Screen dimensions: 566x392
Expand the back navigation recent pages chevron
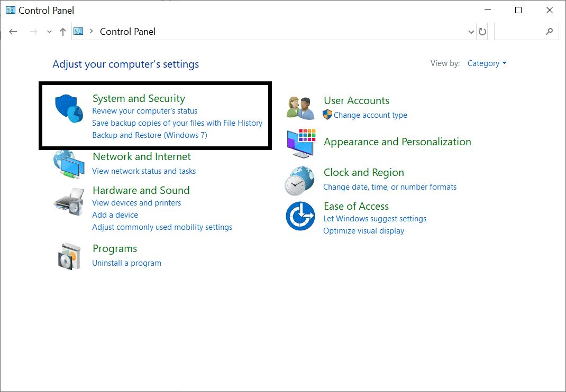(x=49, y=31)
